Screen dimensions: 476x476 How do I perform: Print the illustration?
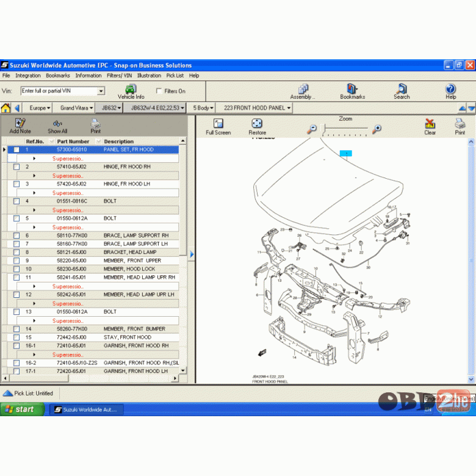(460, 127)
